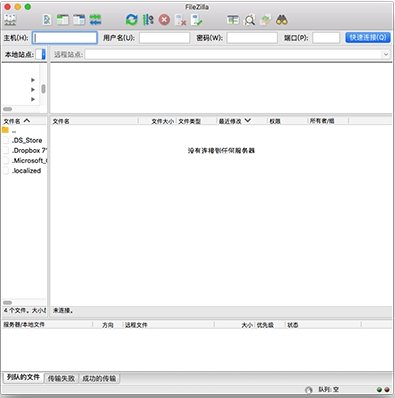Switch to the 成功的传输 tab
Viewport: 395px width, 398px height.
tap(99, 378)
